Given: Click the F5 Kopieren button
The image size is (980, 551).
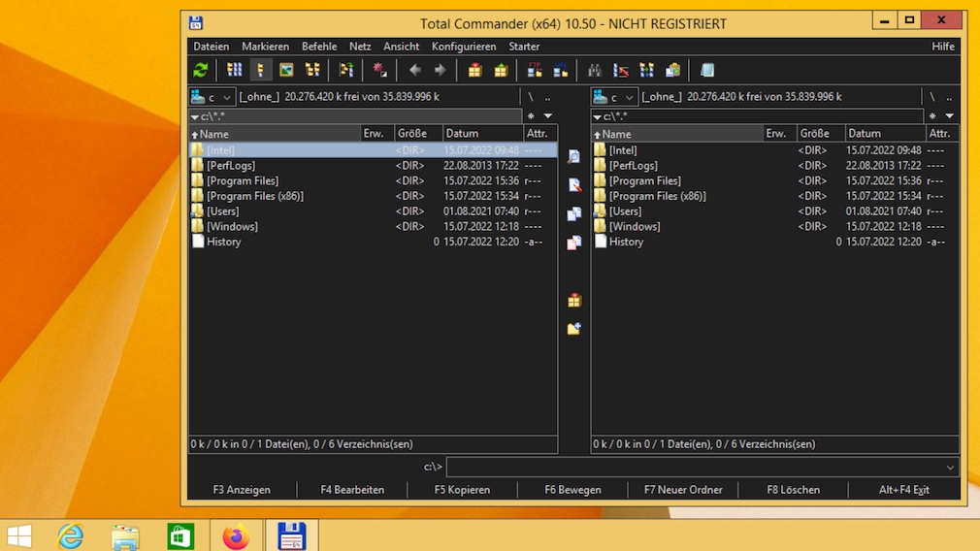Looking at the screenshot, I should tap(463, 490).
